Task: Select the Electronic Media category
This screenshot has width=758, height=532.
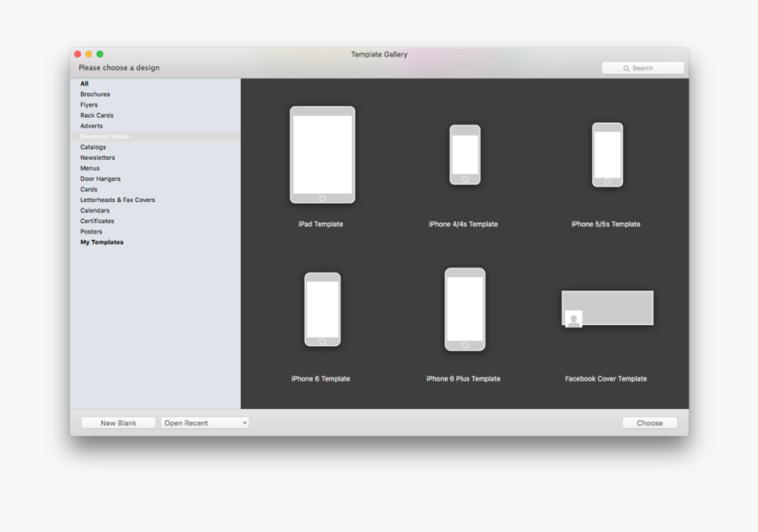Action: coord(155,136)
